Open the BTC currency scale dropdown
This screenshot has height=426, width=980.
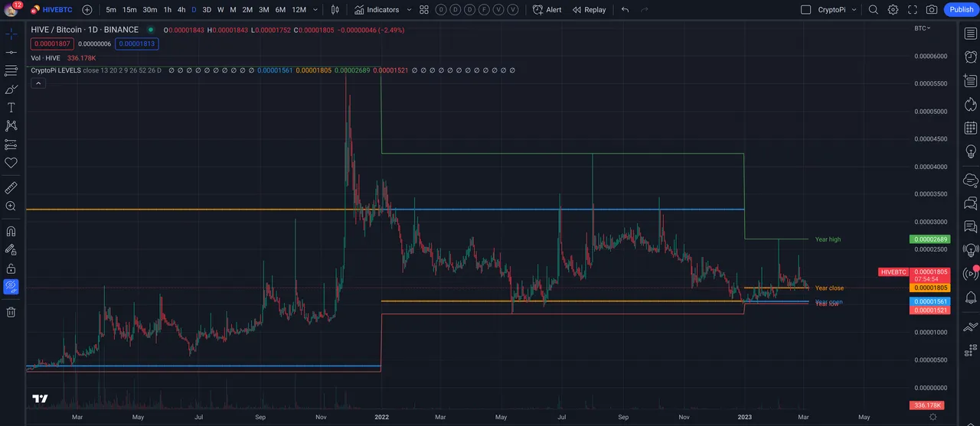pyautogui.click(x=923, y=28)
